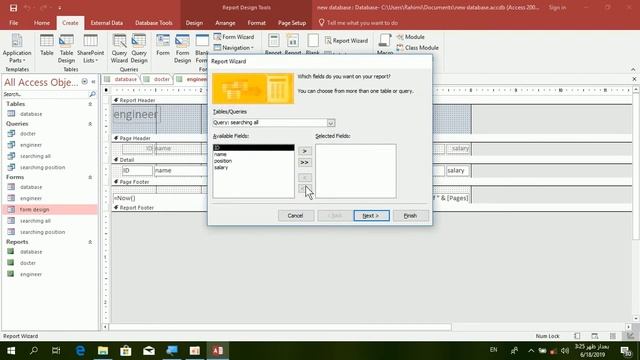Select position in Available Fields list
Screen dimensions: 640x360
(253, 161)
